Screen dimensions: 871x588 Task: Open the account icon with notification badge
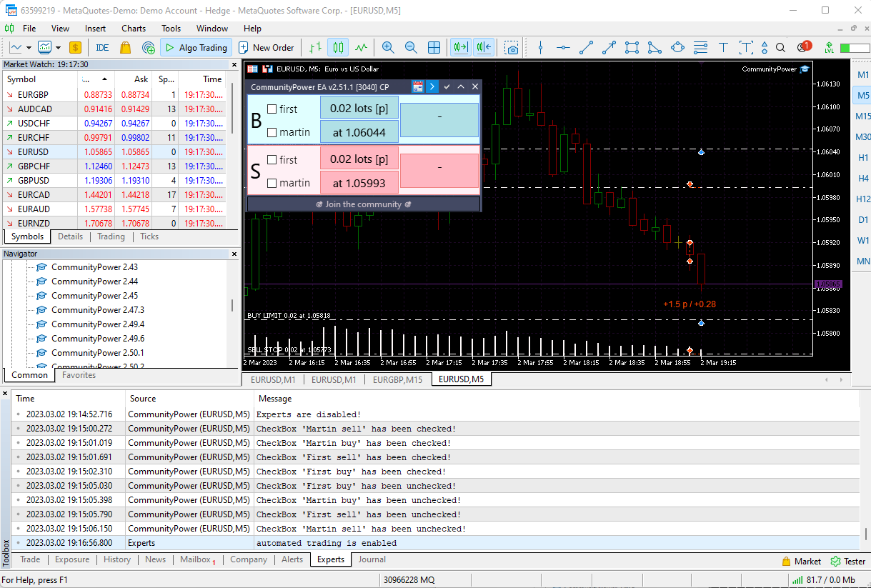coord(803,47)
